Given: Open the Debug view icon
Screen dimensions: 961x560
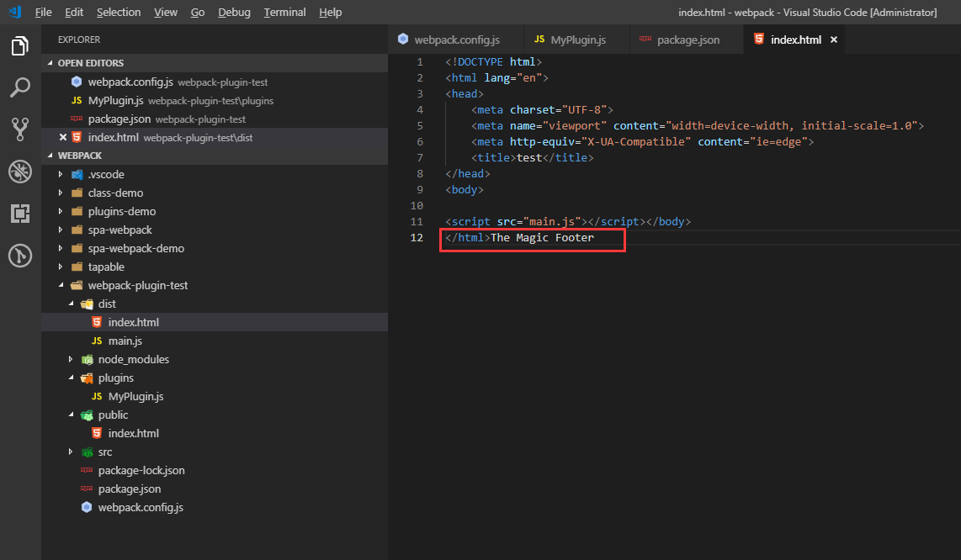Looking at the screenshot, I should [x=20, y=172].
